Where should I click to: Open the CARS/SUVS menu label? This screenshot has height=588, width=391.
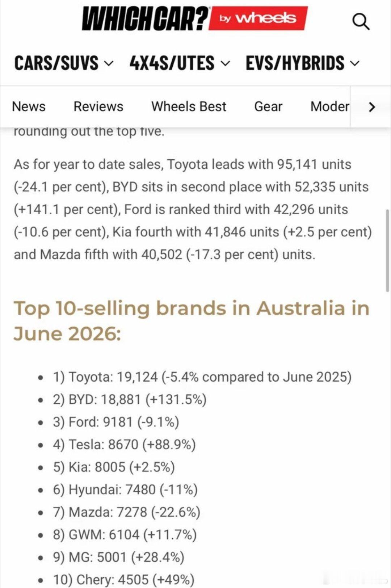tap(56, 63)
